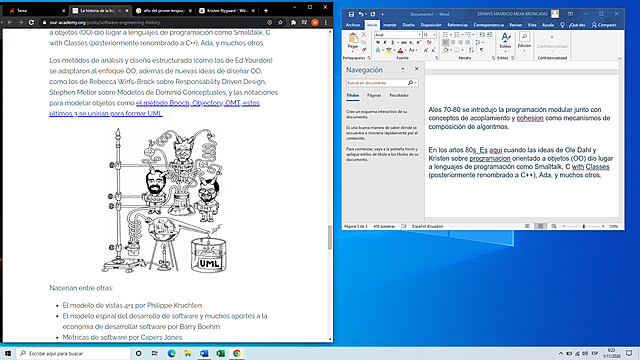Click the spelling check status icon
Viewport: 640px width, 360px height.
[x=404, y=226]
